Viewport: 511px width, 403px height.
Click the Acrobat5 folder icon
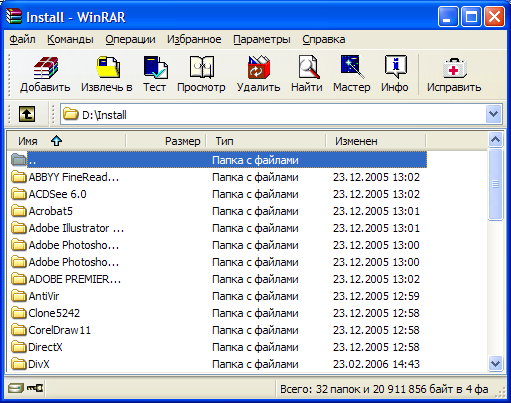pos(19,211)
